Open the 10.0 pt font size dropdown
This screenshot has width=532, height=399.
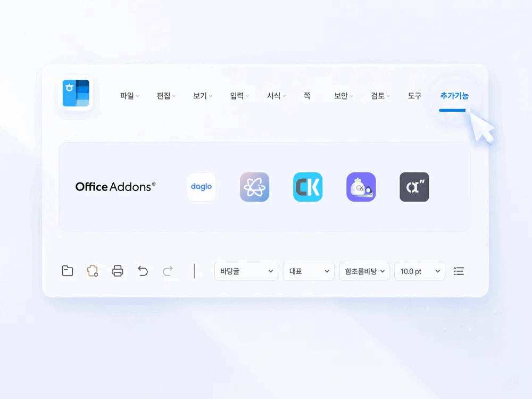[420, 271]
